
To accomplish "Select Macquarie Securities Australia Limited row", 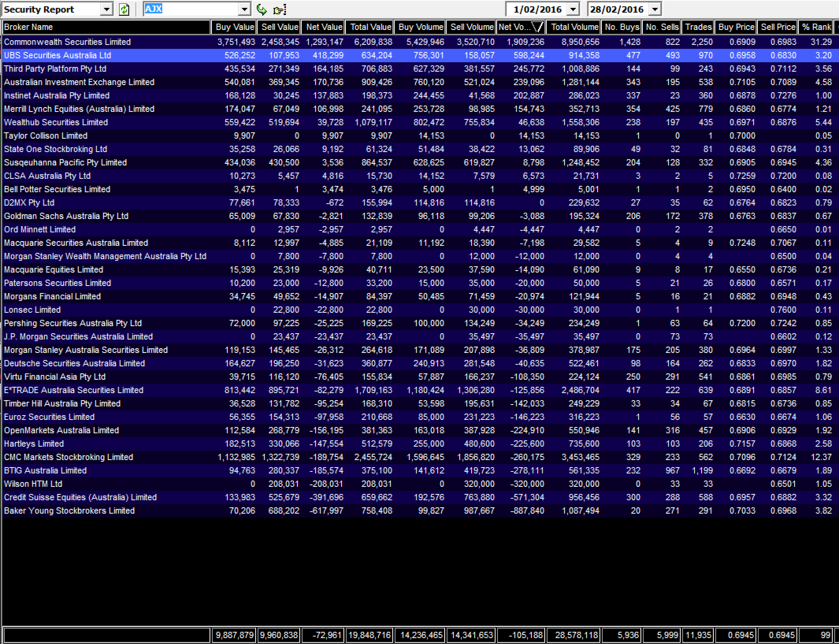I will (420, 243).
